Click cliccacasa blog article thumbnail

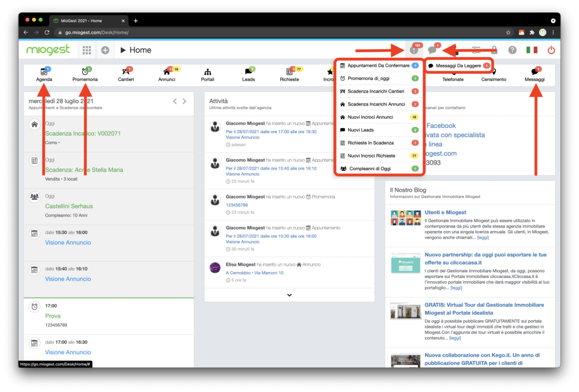click(x=406, y=263)
